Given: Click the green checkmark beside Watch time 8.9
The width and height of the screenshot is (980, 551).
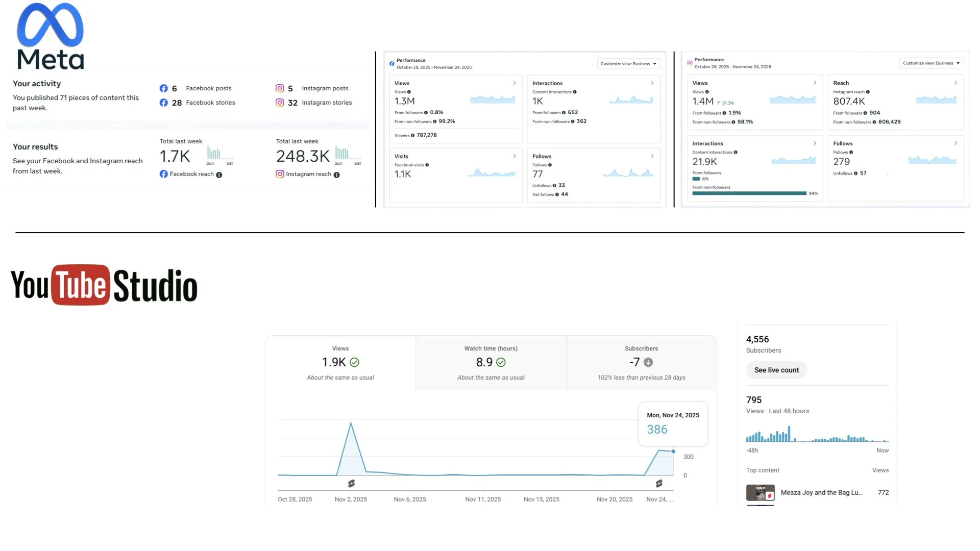Looking at the screenshot, I should 501,362.
